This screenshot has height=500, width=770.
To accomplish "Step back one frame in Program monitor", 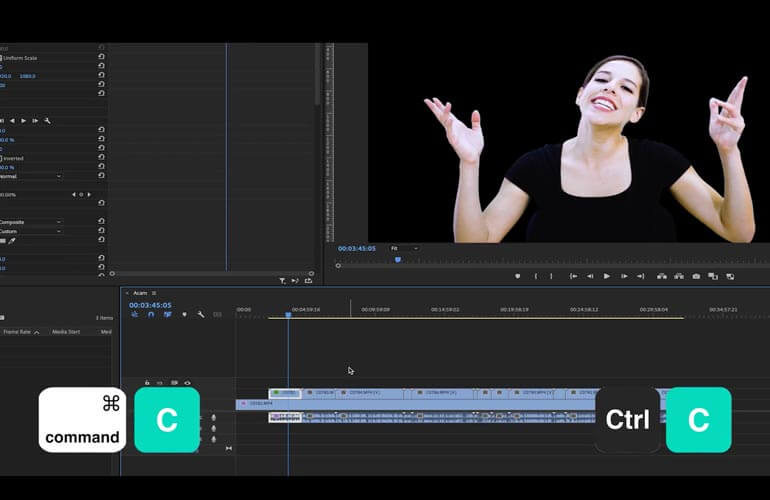I will 590,277.
